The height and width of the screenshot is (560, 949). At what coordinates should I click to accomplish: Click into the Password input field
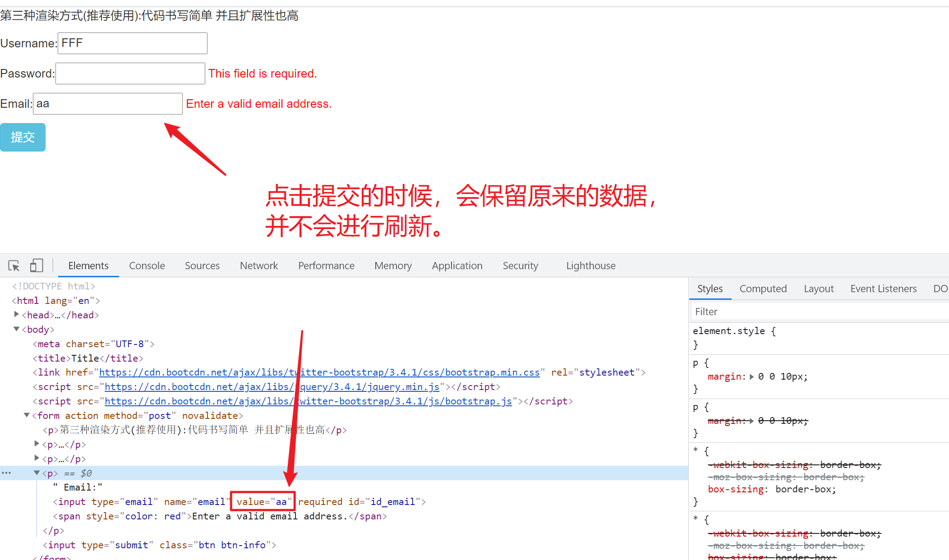(x=130, y=73)
